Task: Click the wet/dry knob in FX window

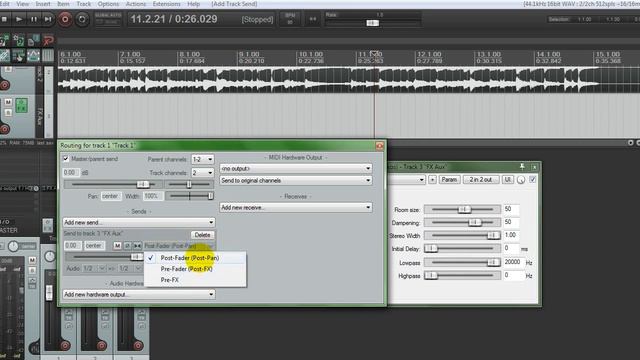Action: click(521, 180)
